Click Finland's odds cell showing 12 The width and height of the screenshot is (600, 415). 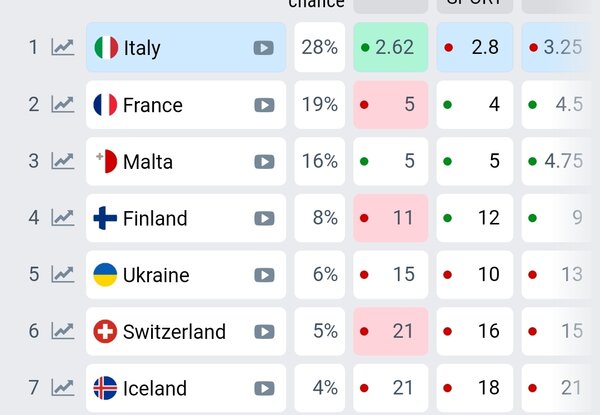[474, 218]
